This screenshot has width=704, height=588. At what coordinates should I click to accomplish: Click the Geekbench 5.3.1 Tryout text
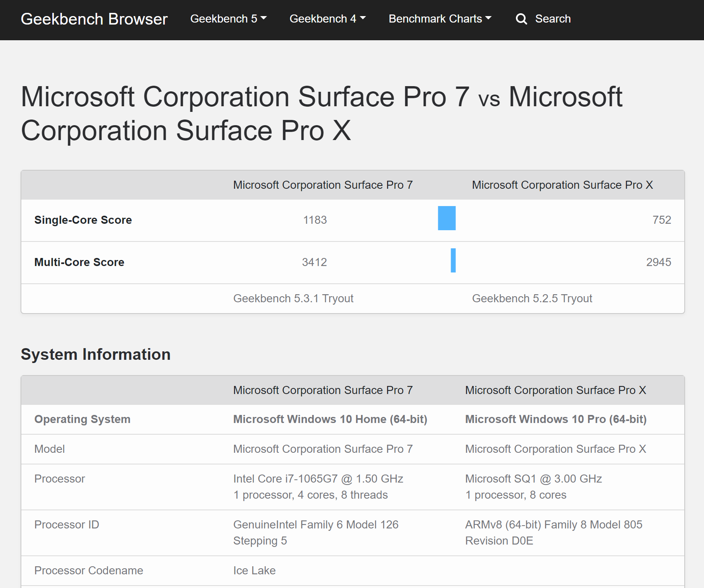pos(293,299)
